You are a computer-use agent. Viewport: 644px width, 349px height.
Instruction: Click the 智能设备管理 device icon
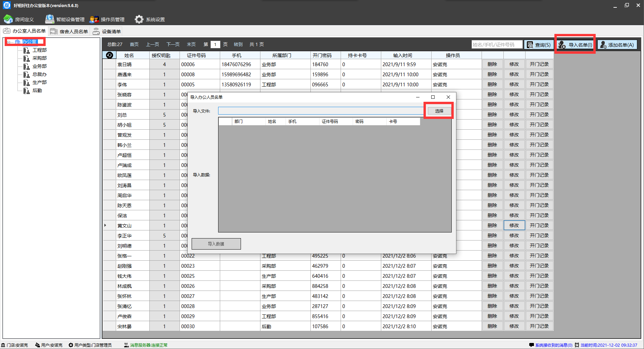pyautogui.click(x=50, y=19)
